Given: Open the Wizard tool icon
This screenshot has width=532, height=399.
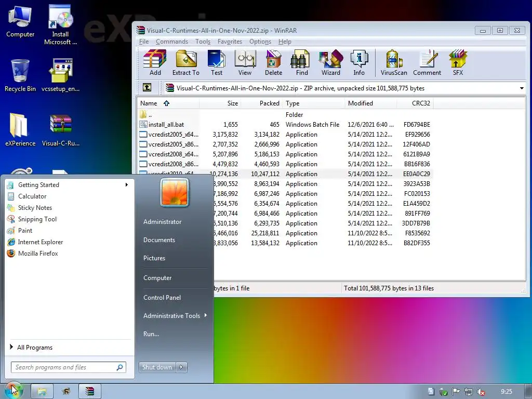Looking at the screenshot, I should pos(331,62).
